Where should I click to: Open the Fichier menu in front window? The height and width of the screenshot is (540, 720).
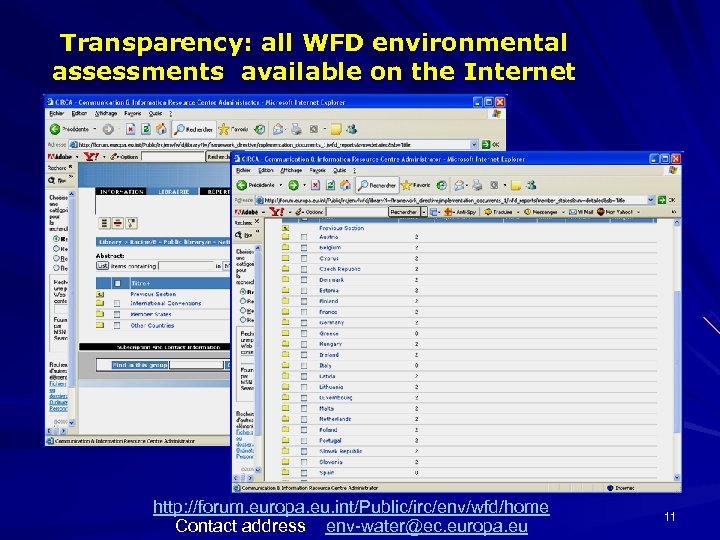click(x=243, y=170)
